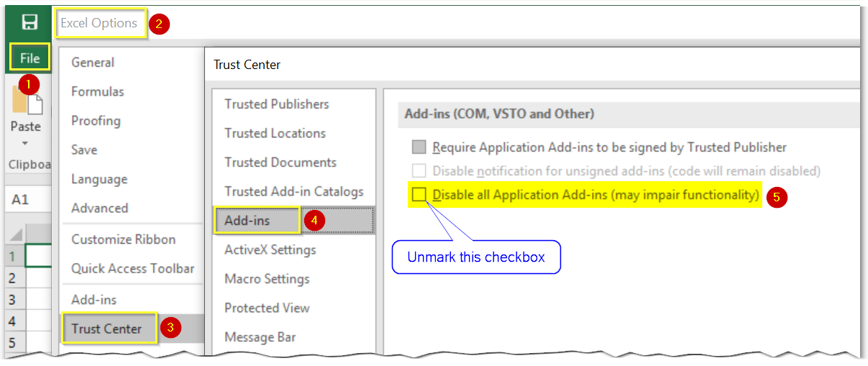
Task: Open the File tab
Action: [x=29, y=58]
